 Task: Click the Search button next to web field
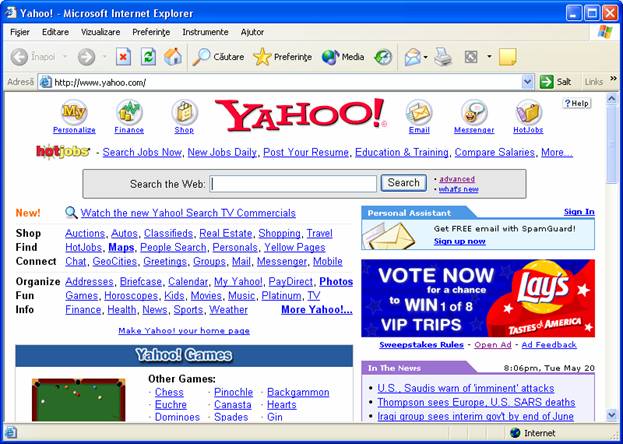click(404, 183)
